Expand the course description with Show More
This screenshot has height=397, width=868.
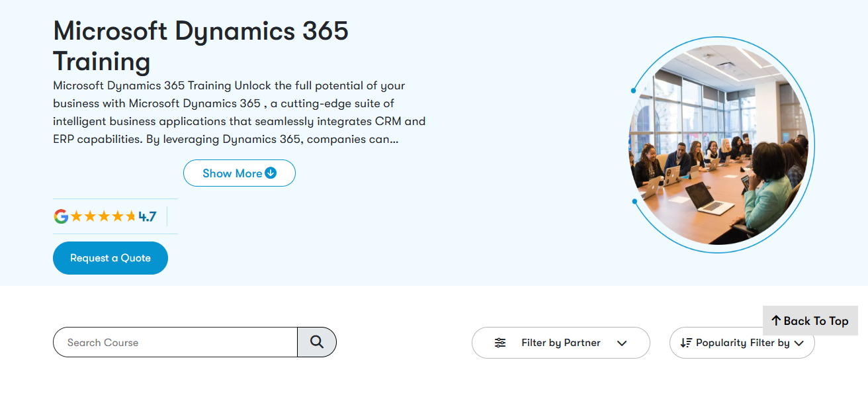(x=239, y=173)
